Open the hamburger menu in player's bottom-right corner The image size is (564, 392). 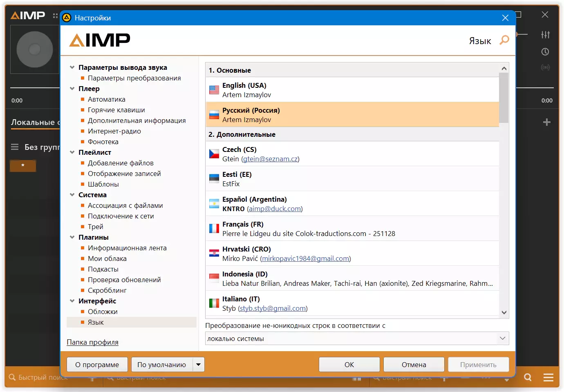pos(548,378)
